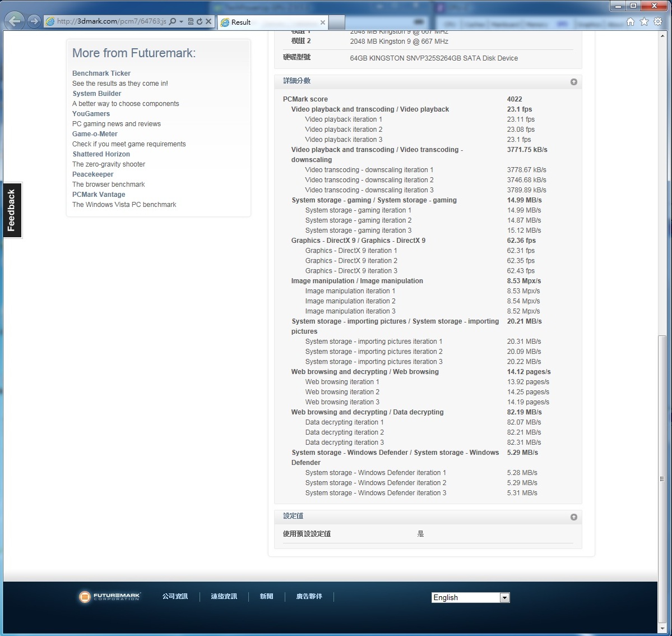Collapse the 設定值 settings section
The height and width of the screenshot is (636, 672).
pos(573,517)
